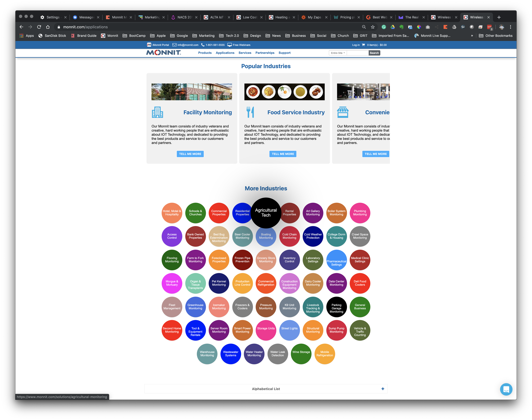This screenshot has height=420, width=532.
Task: Click the fork-and-knife Food Service icon
Action: click(250, 112)
